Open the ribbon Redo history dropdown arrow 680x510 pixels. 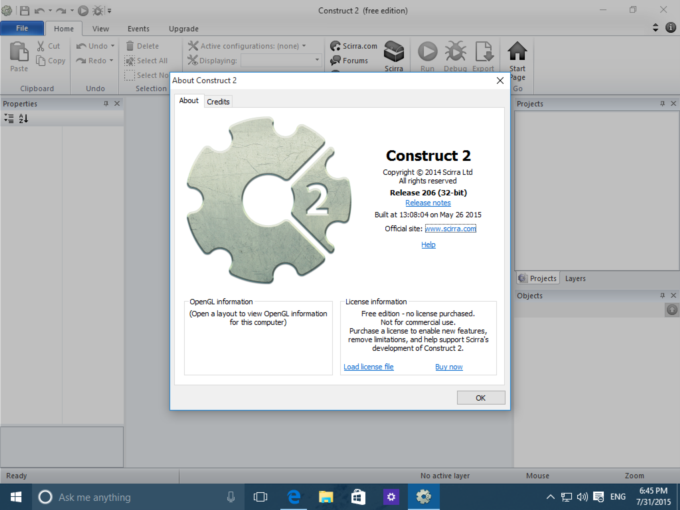111,61
